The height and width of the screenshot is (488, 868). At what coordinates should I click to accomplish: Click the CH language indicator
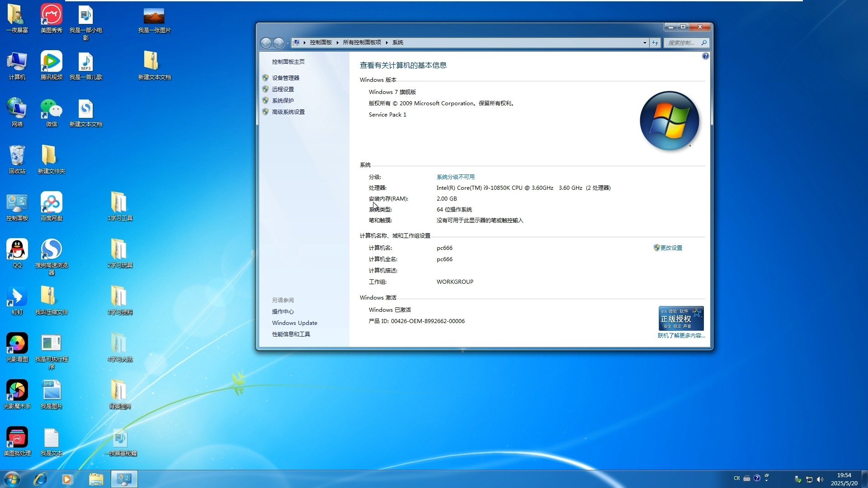point(737,478)
